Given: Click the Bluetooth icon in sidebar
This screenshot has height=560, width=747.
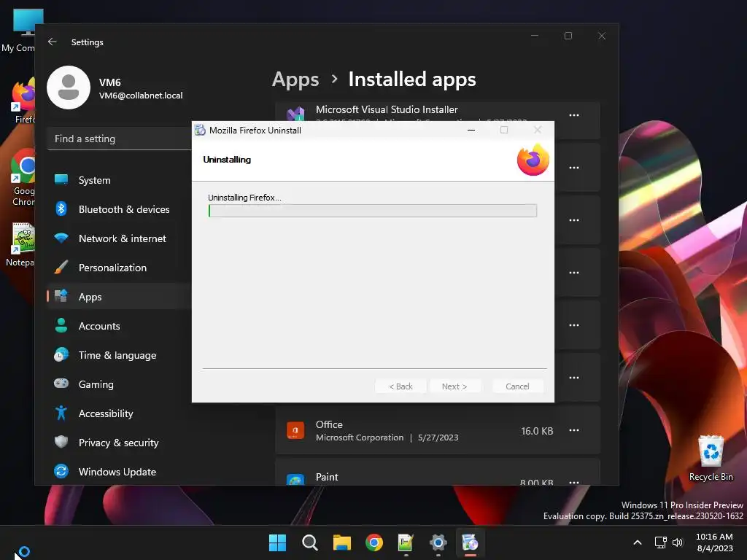Looking at the screenshot, I should click(x=61, y=209).
